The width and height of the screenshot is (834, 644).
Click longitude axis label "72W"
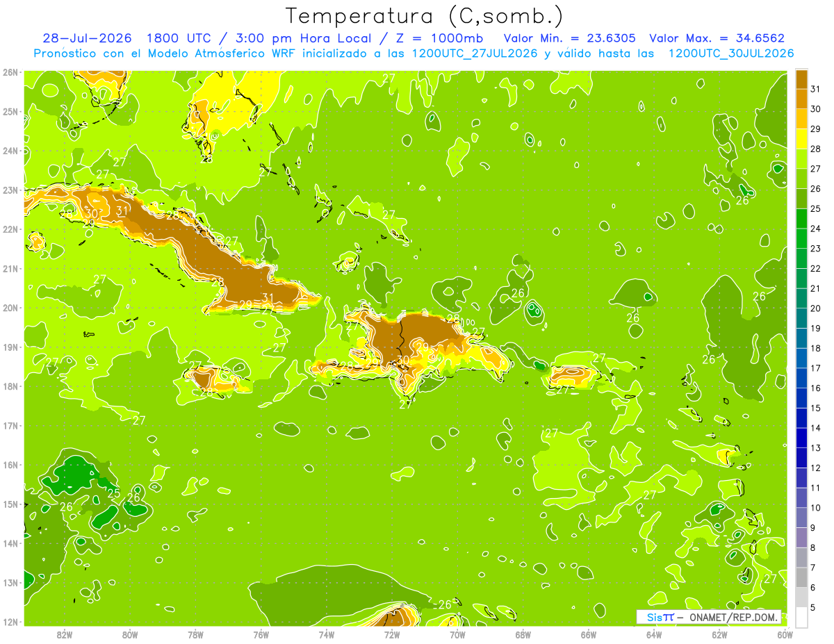391,635
